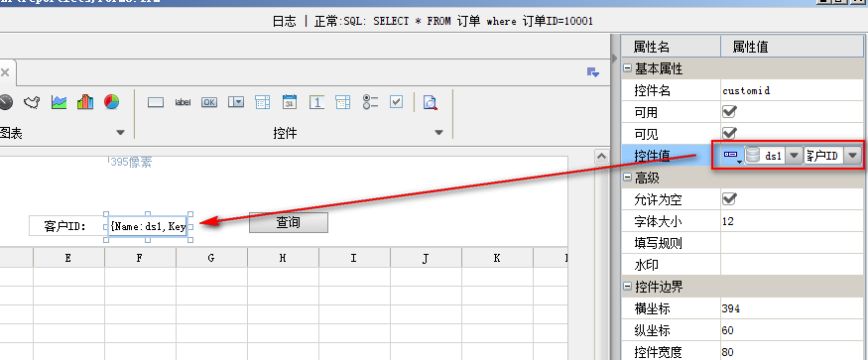The height and width of the screenshot is (360, 868).
Task: Toggle the 可用 checkbox
Action: 729,112
